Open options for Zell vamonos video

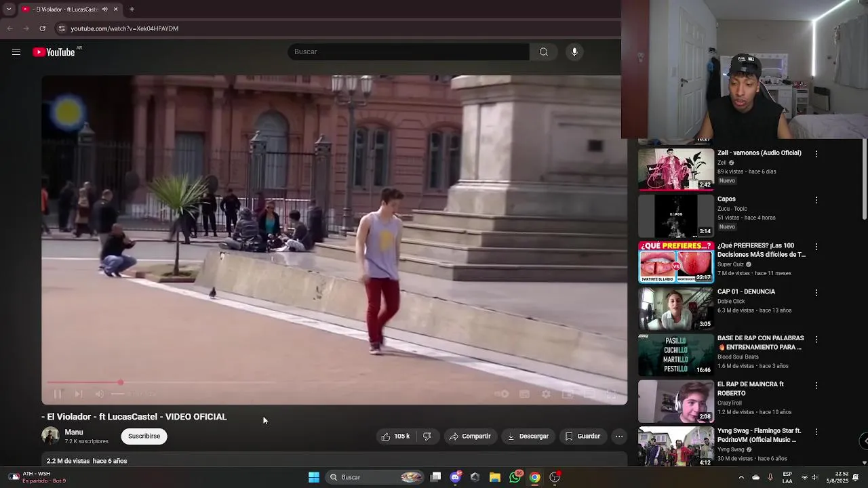[816, 154]
